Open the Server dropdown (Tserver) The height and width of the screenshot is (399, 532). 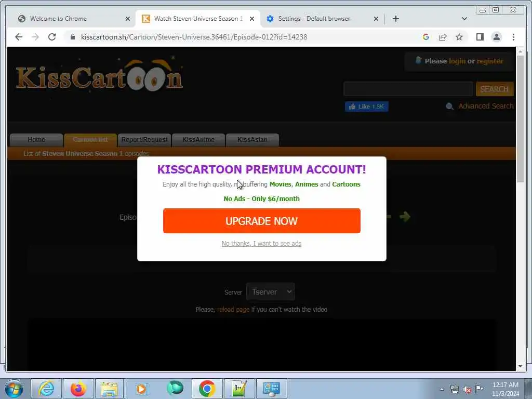(270, 292)
